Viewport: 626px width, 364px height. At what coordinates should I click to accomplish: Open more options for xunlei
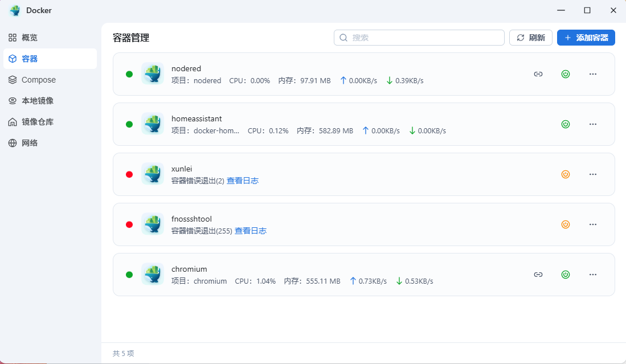pyautogui.click(x=593, y=174)
